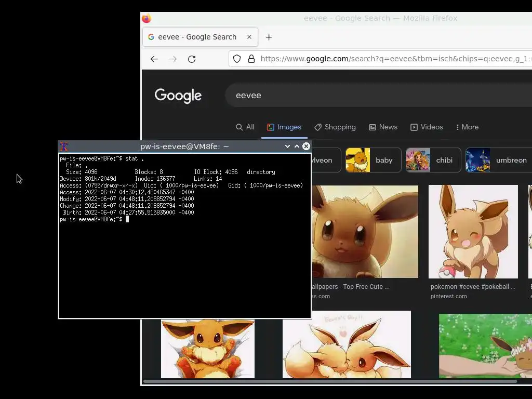532x399 pixels.
Task: Open the Videos tab
Action: (427, 127)
